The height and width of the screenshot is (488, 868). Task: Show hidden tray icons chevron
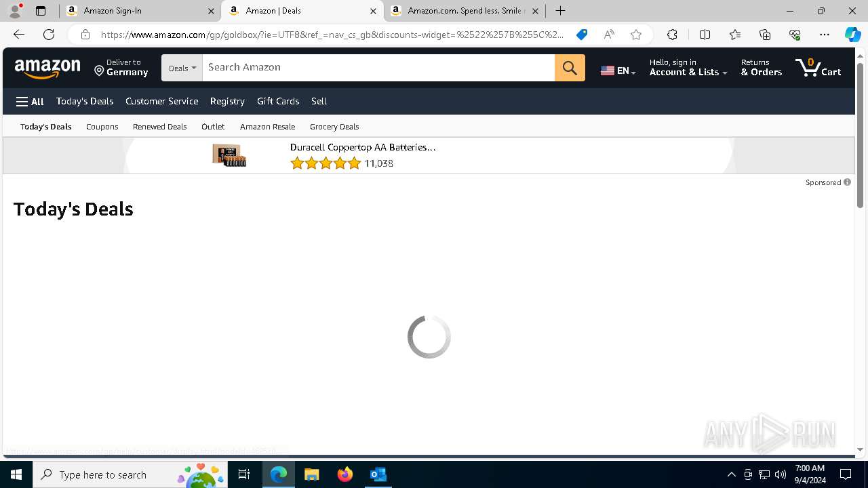point(731,474)
